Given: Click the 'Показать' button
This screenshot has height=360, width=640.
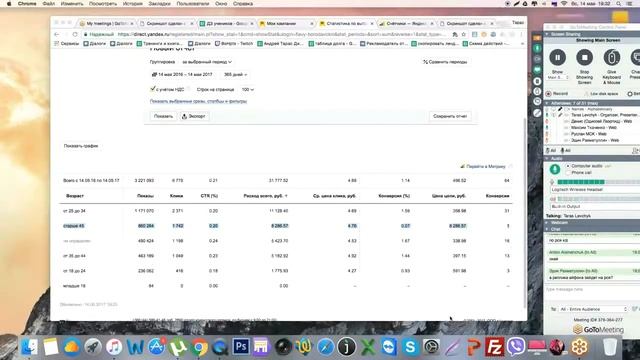Looking at the screenshot, I should 163,116.
